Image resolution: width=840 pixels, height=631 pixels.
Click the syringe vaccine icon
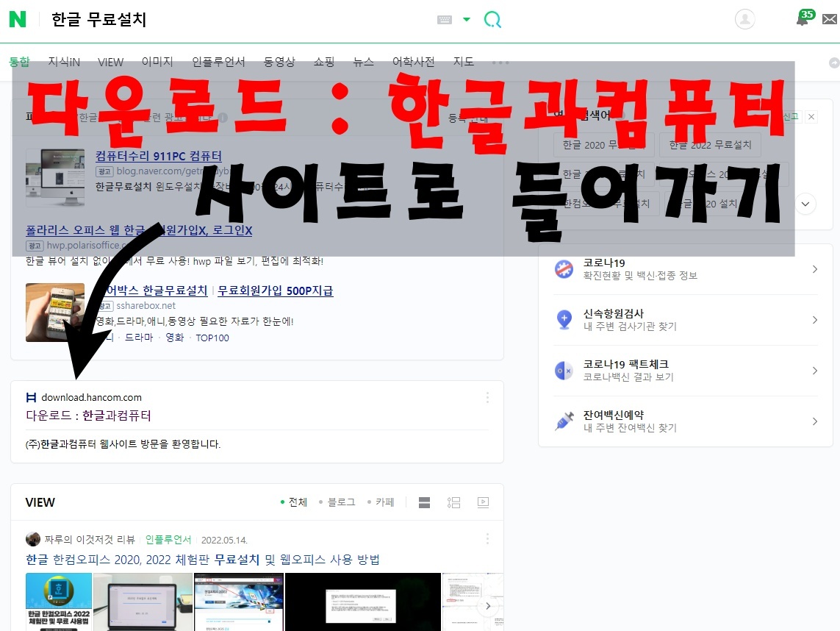pyautogui.click(x=564, y=421)
